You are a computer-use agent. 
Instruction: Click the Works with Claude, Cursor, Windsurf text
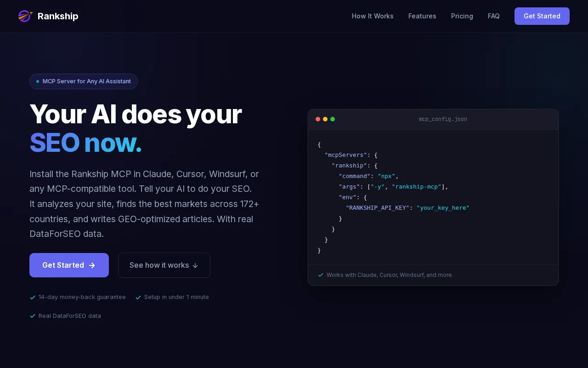pos(390,275)
